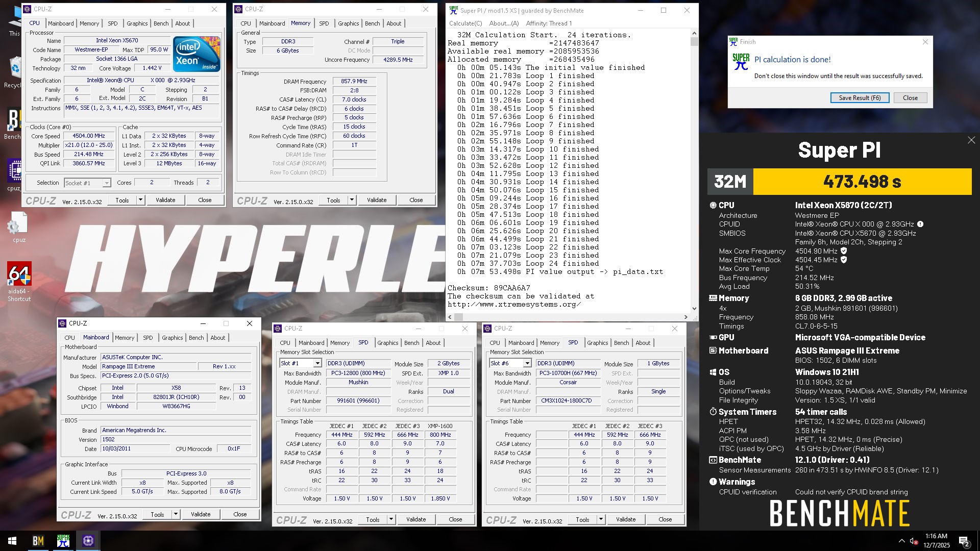Click the Checksum: 89CAA6A7 line

489,288
